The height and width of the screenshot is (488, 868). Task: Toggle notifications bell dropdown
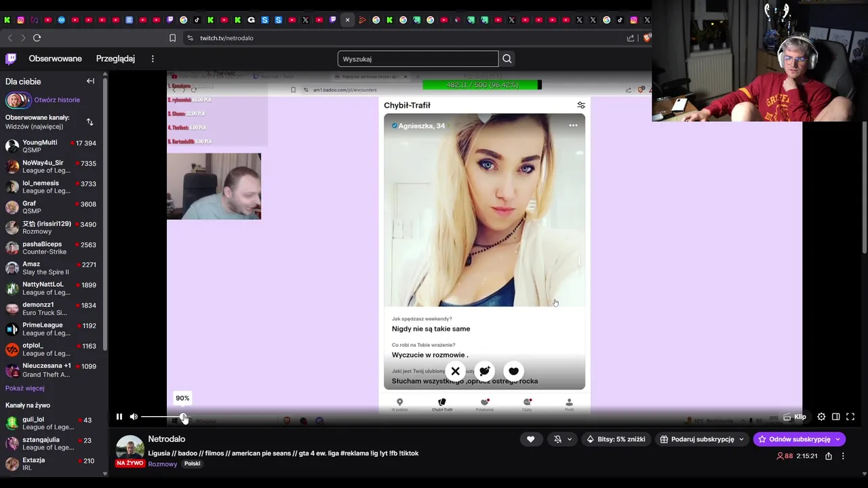563,439
